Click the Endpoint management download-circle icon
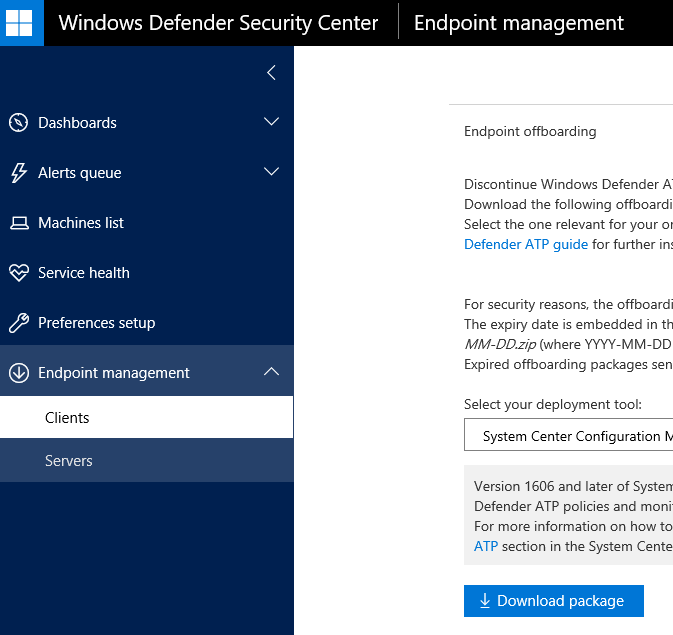The width and height of the screenshot is (673, 635). coord(19,373)
